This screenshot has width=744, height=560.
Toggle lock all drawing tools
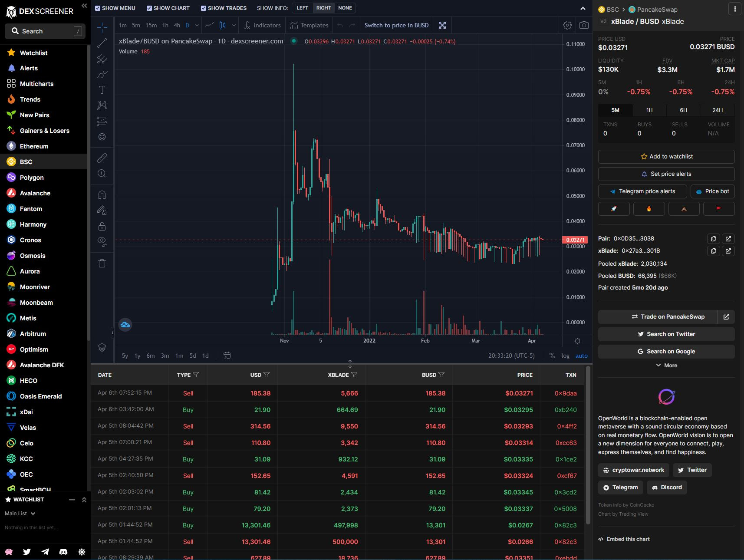102,226
